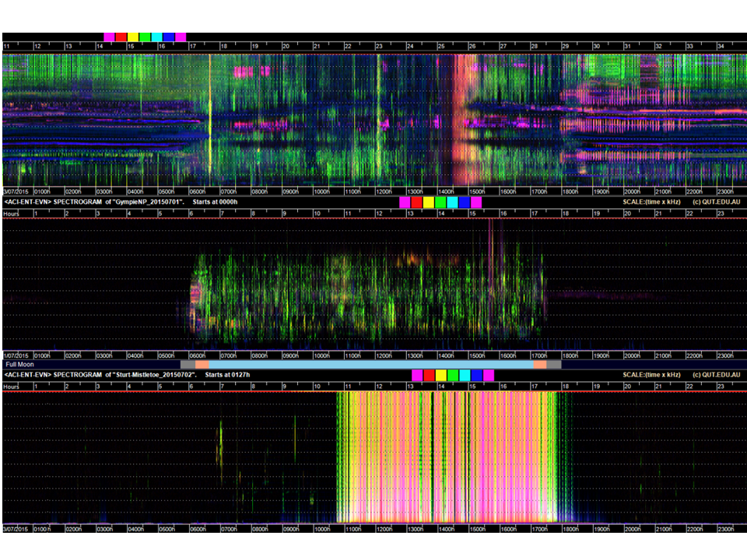The height and width of the screenshot is (560, 747).
Task: Click the left orange dawn segment on Full Moon bar
Action: pos(202,364)
